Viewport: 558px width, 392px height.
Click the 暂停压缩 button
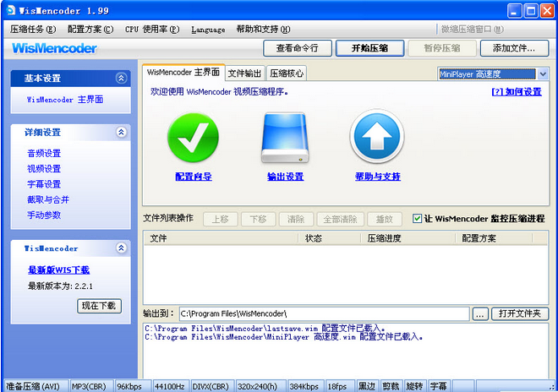coord(442,48)
